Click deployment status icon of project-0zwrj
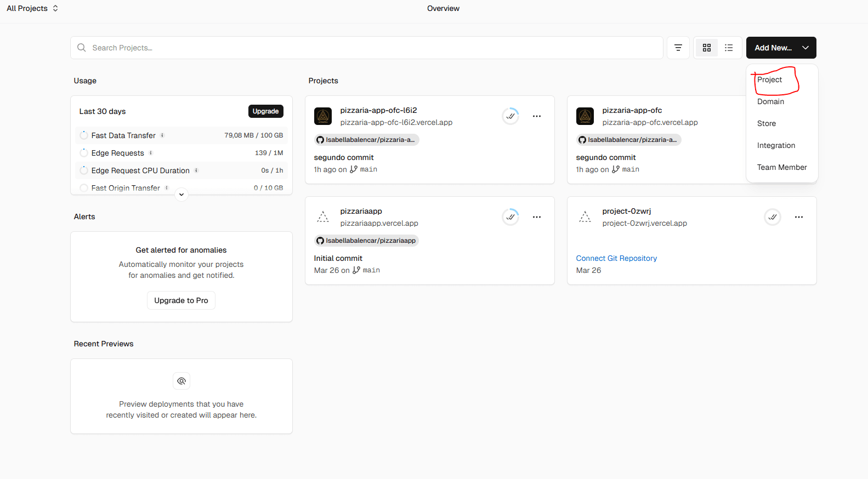The image size is (868, 479). [x=772, y=217]
